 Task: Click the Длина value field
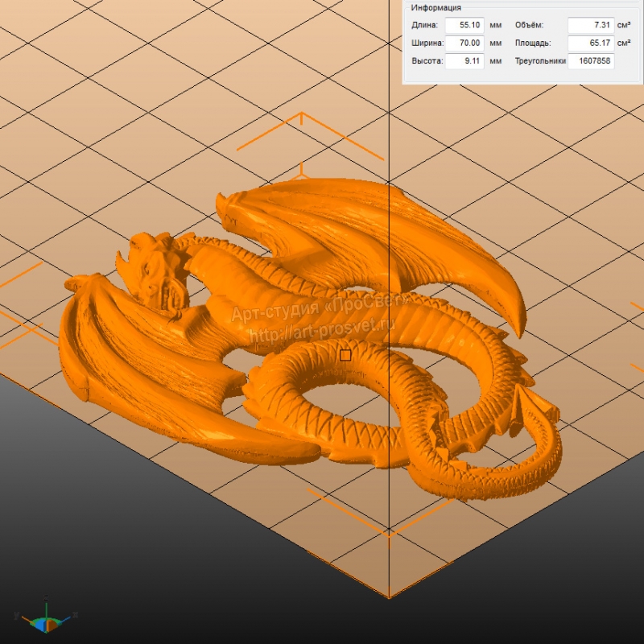[464, 26]
